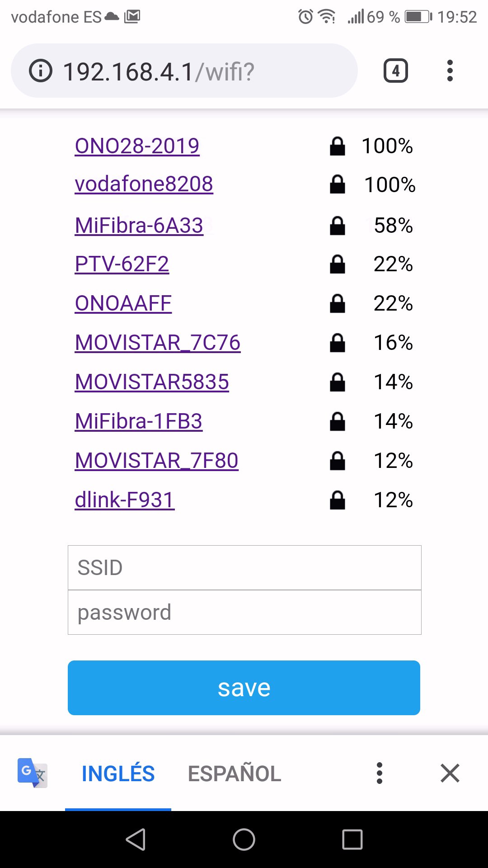The height and width of the screenshot is (868, 488).
Task: Select the vodafone8208 network link
Action: (144, 184)
